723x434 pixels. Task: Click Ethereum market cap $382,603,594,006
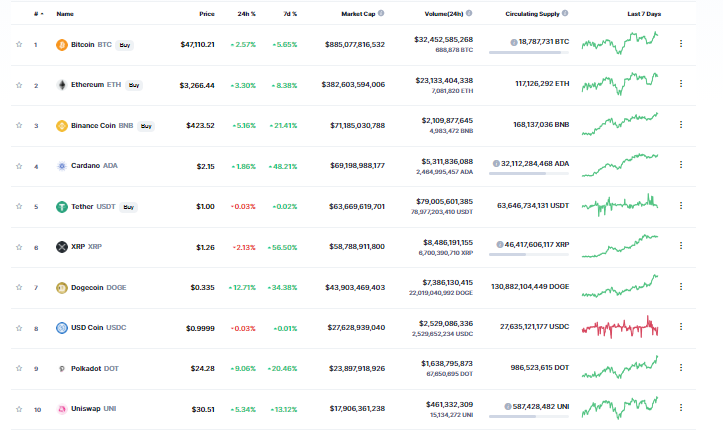[x=353, y=84]
